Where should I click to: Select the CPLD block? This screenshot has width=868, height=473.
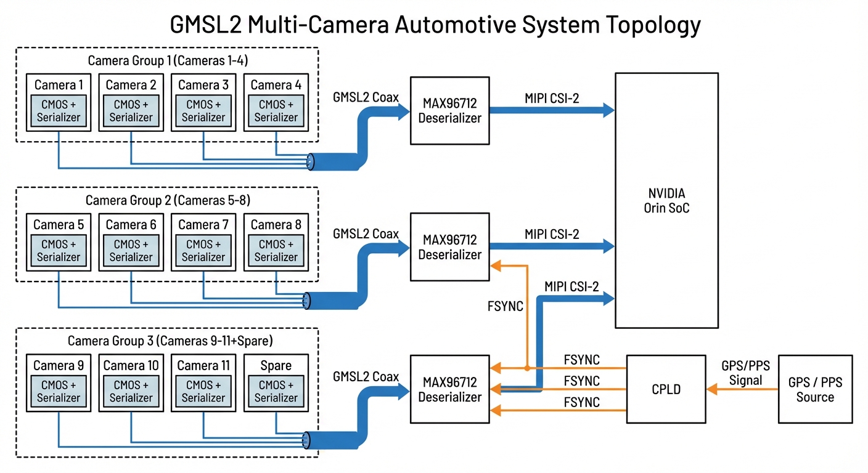(666, 389)
